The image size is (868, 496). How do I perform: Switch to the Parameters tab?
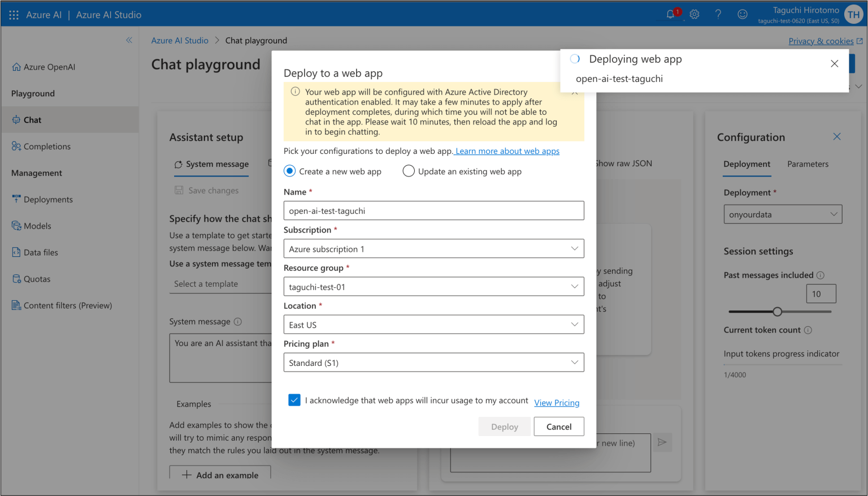[808, 164]
